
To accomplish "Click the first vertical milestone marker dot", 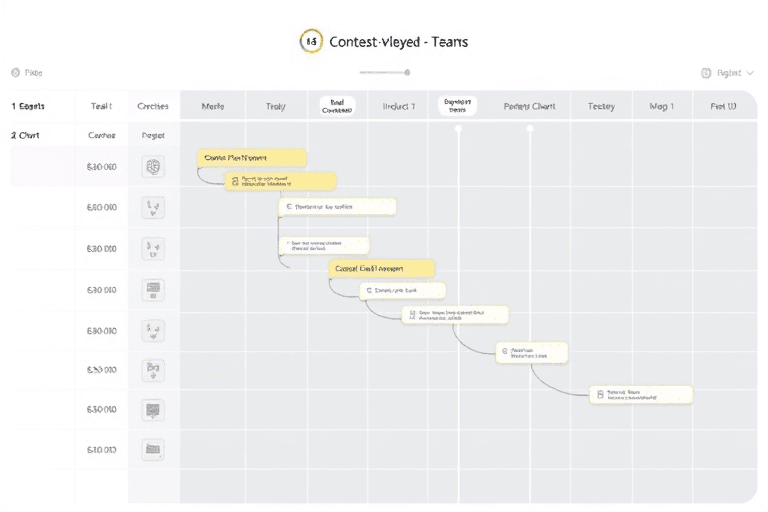I will 459,128.
